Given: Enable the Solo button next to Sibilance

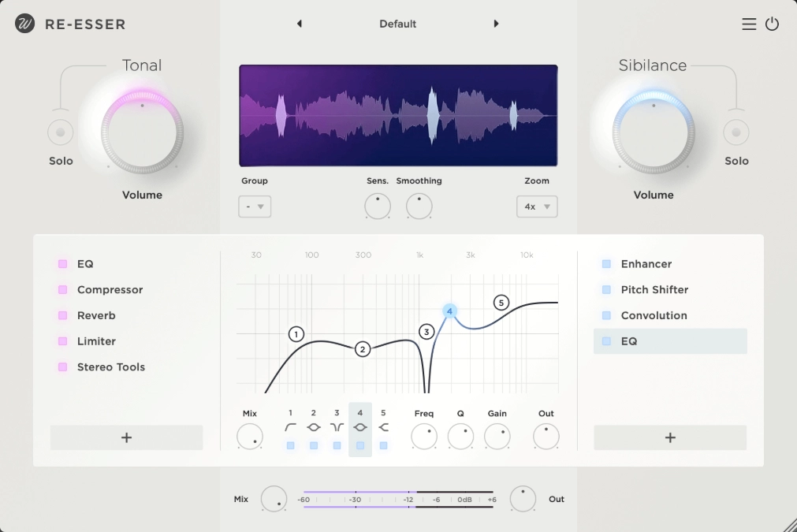Looking at the screenshot, I should click(x=736, y=132).
